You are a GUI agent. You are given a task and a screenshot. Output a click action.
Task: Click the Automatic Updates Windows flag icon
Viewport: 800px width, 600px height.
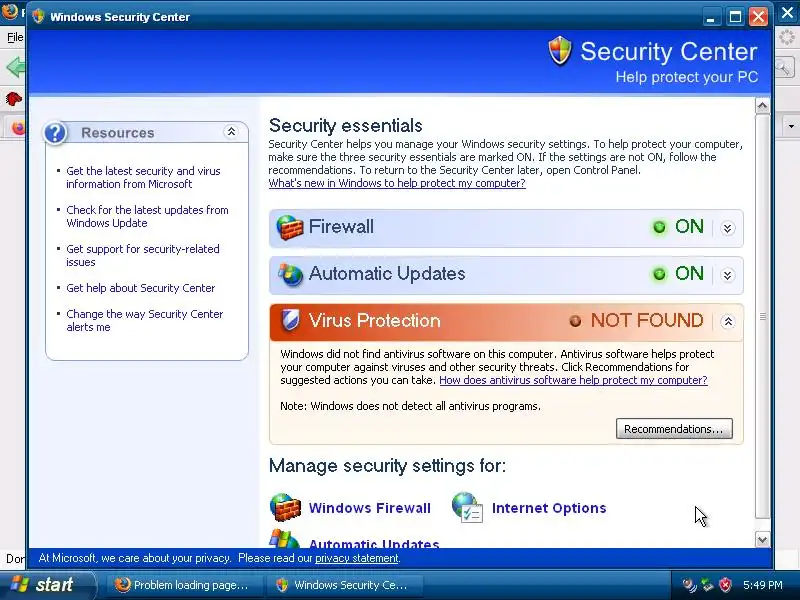pos(284,538)
